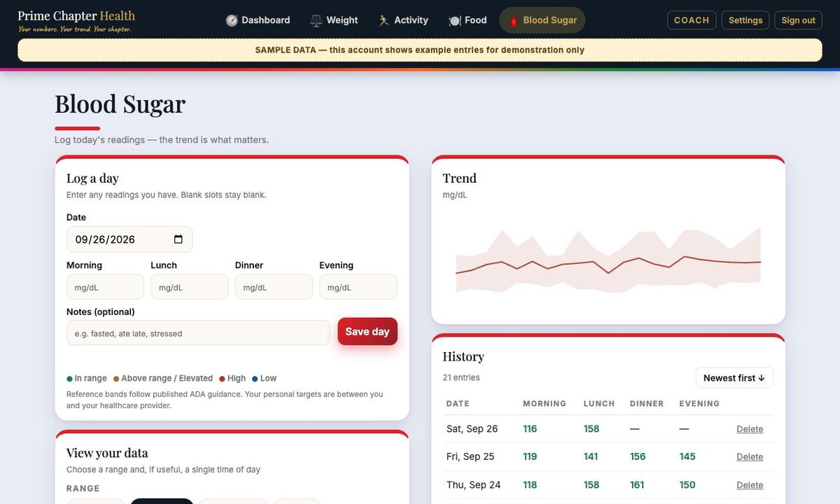Change the Newest first sort order
840x504 pixels.
734,378
